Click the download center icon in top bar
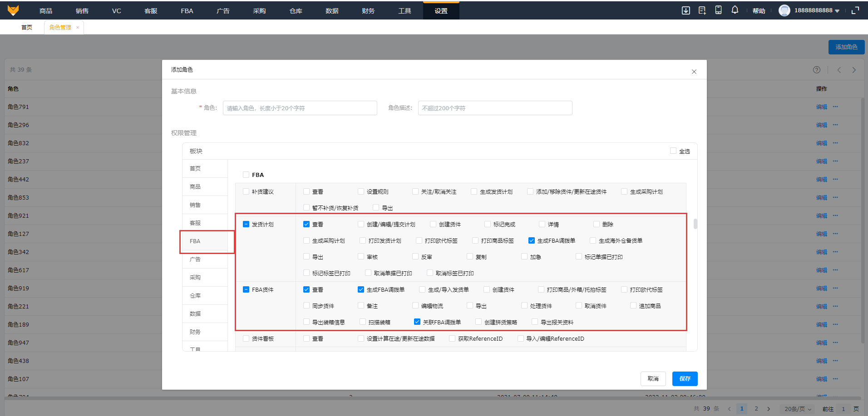 click(x=686, y=10)
